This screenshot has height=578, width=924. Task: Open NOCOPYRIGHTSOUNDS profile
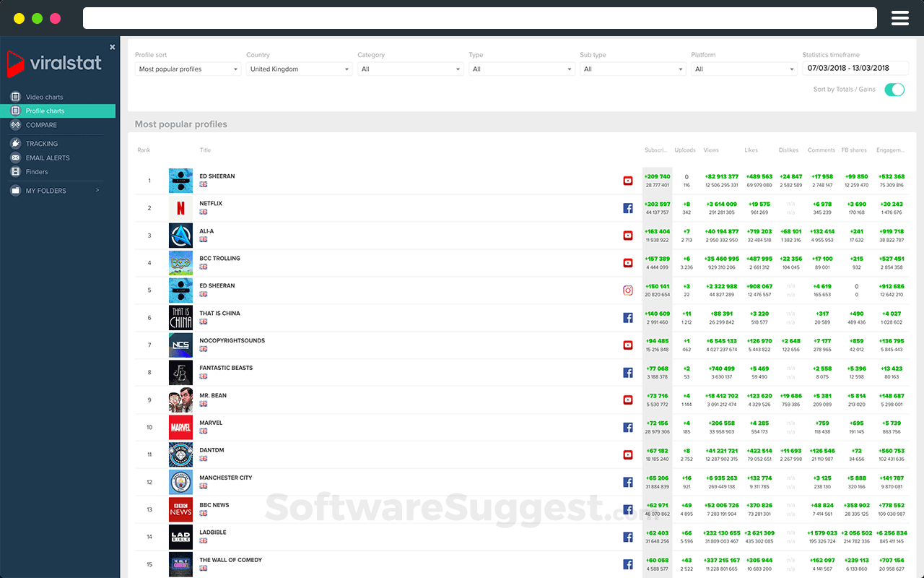pos(232,340)
